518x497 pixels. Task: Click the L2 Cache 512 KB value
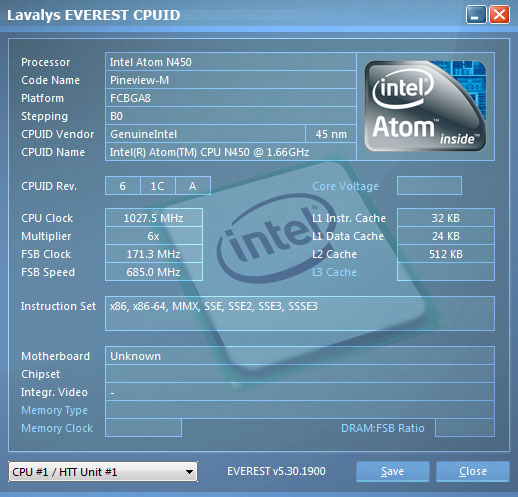446,254
